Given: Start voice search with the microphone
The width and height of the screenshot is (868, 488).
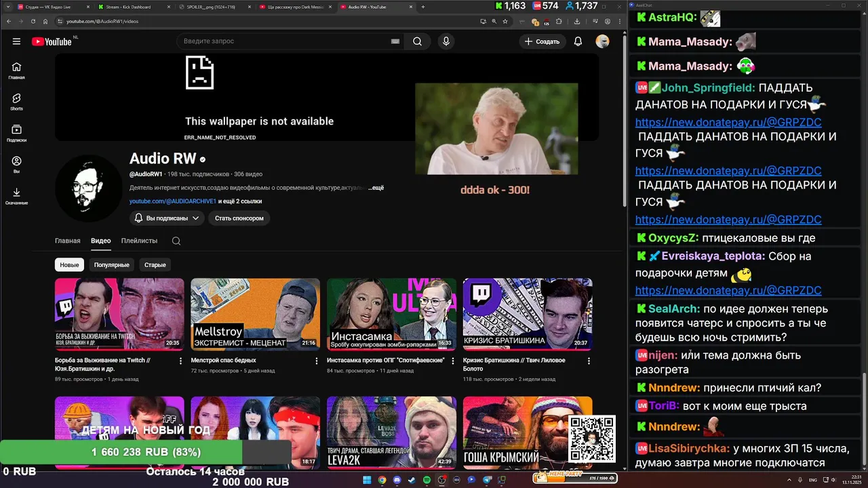Looking at the screenshot, I should [446, 41].
